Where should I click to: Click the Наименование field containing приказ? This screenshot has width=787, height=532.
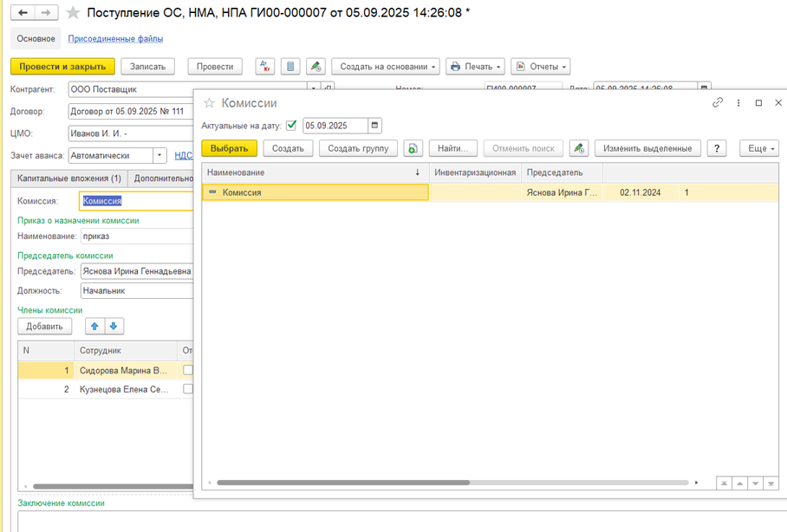pyautogui.click(x=137, y=236)
